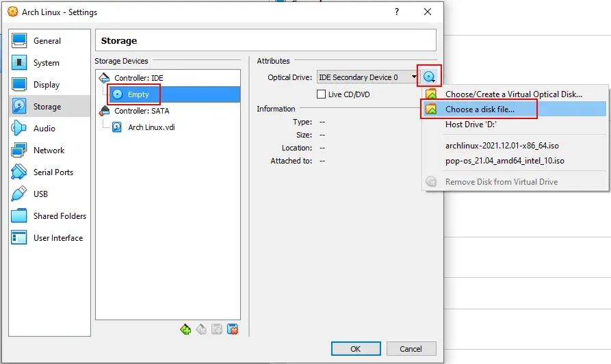Open the General settings category
This screenshot has height=364, width=611.
click(47, 41)
